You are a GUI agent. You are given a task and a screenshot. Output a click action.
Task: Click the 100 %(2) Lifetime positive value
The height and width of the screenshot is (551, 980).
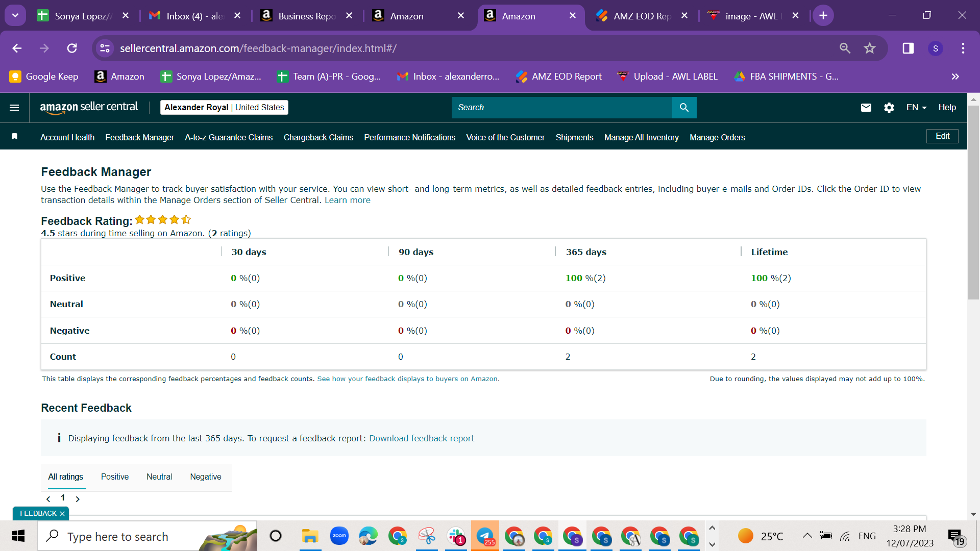click(771, 279)
